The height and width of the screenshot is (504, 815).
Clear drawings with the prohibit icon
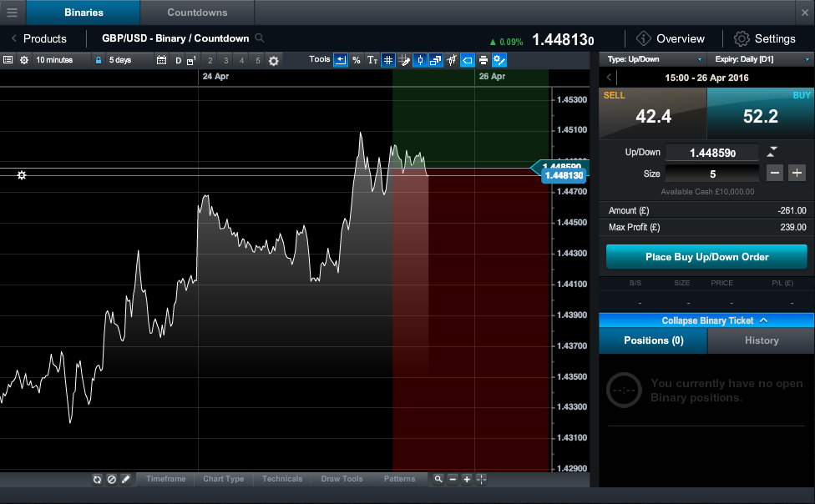[x=111, y=479]
